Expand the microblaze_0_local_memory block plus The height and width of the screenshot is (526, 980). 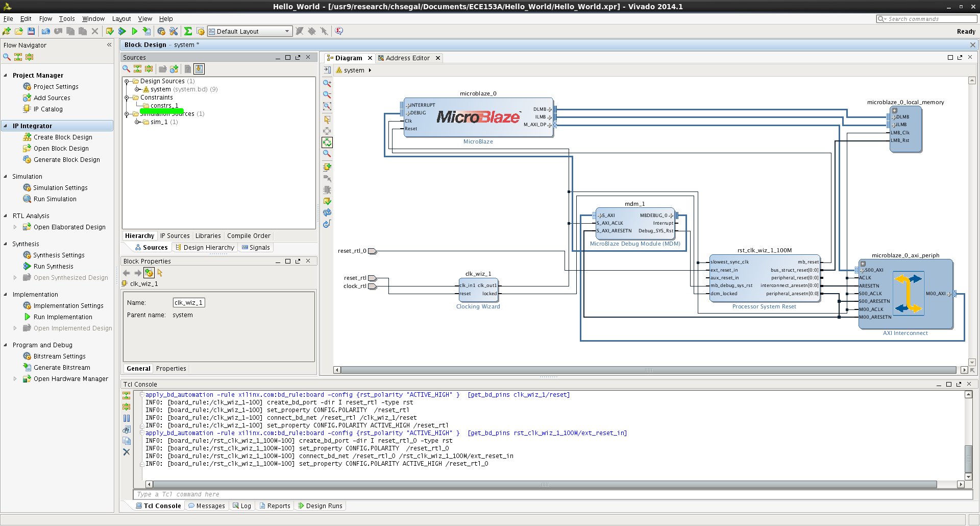[x=895, y=110]
